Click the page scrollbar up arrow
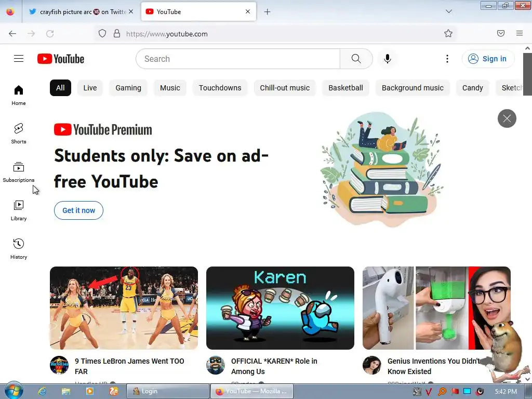 (528, 48)
